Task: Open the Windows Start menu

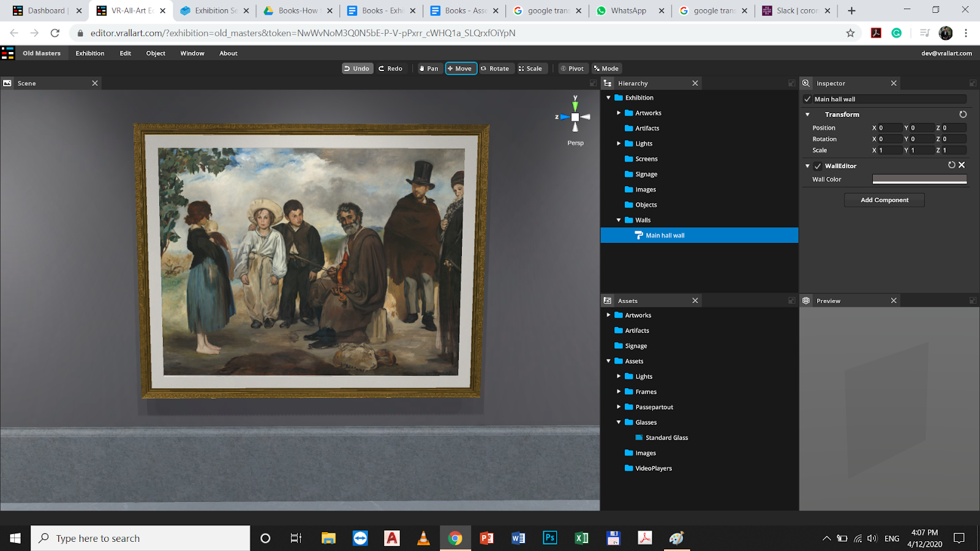Action: pyautogui.click(x=15, y=538)
